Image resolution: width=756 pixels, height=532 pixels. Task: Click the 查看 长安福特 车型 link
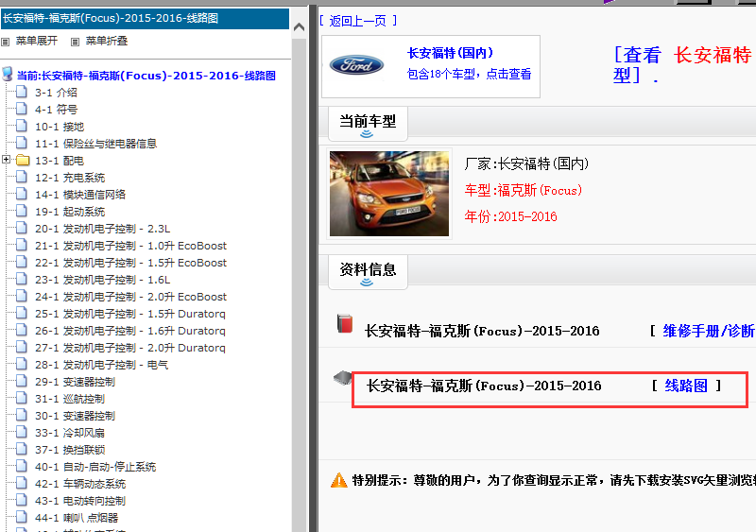tap(682, 64)
